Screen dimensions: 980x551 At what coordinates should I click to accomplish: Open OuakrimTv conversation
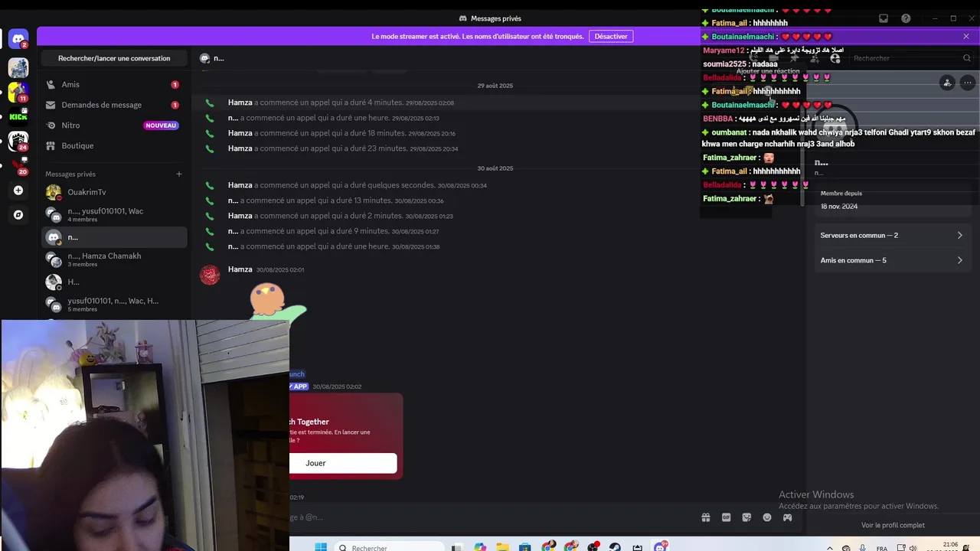tap(114, 192)
